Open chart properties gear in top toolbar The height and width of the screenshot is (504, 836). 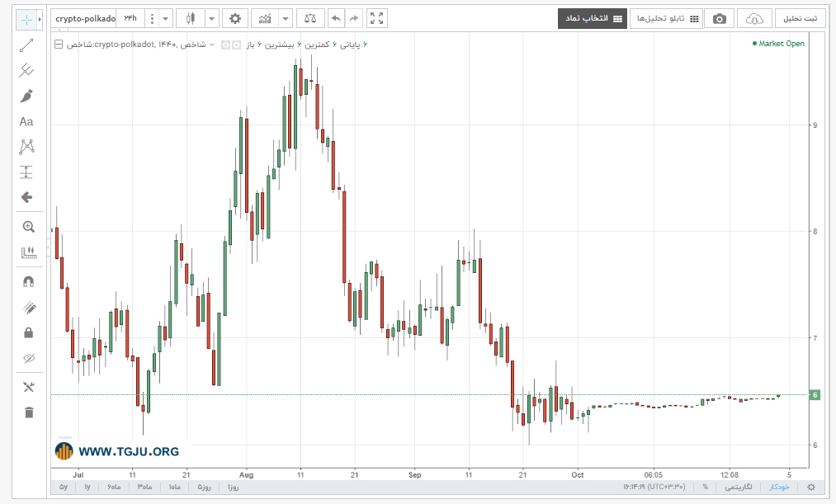tap(234, 19)
